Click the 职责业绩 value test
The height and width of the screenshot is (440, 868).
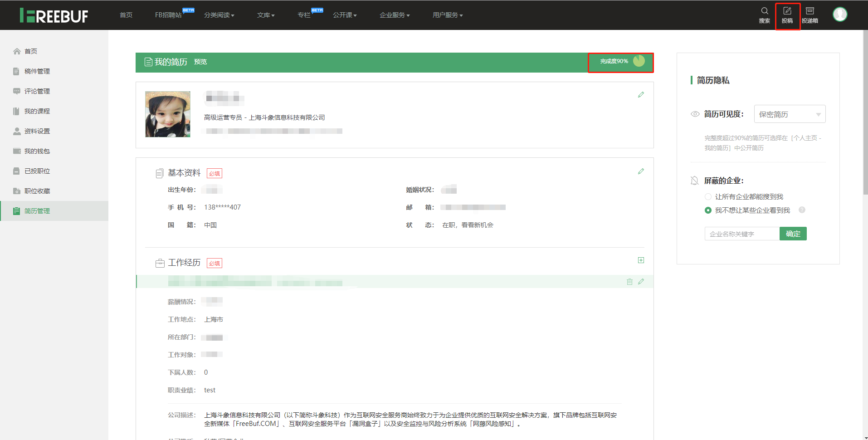[x=210, y=390]
